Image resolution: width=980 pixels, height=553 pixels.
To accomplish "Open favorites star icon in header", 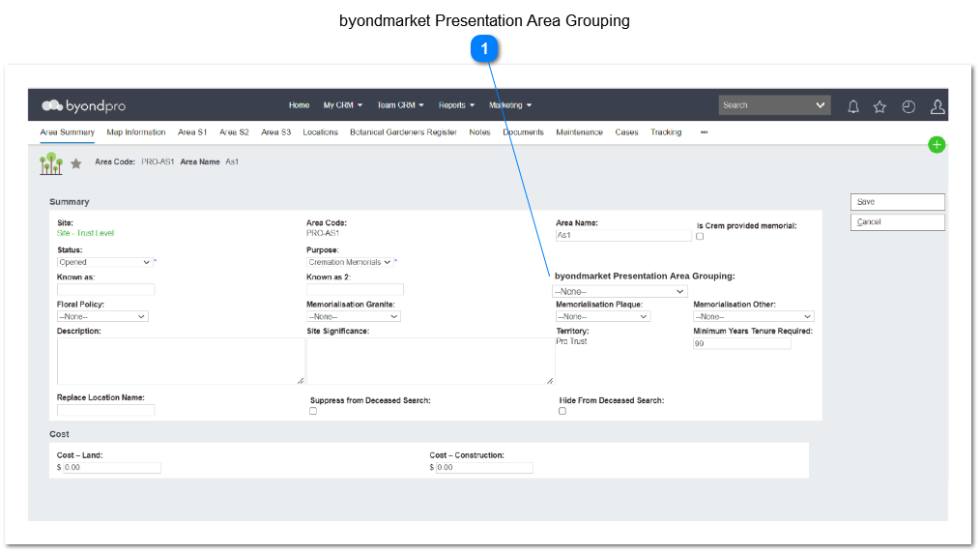I will (880, 107).
